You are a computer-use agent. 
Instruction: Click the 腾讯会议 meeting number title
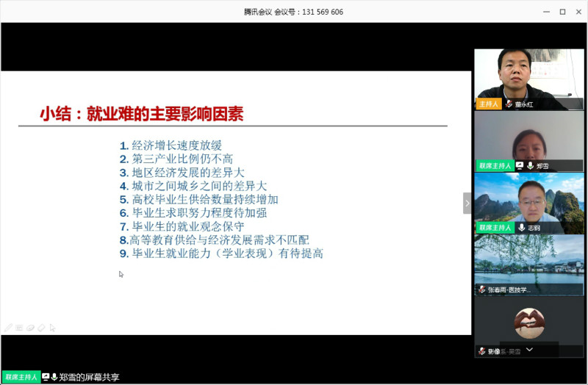pyautogui.click(x=293, y=12)
